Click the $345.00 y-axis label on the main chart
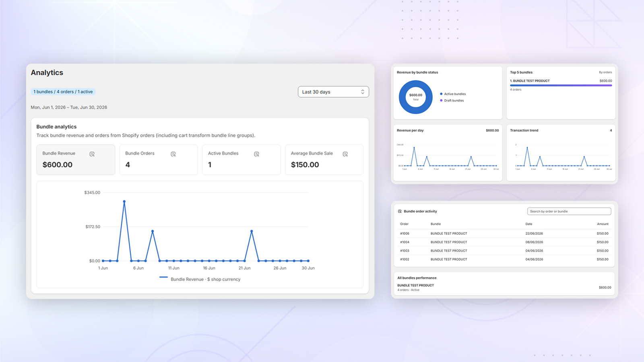 tap(92, 193)
